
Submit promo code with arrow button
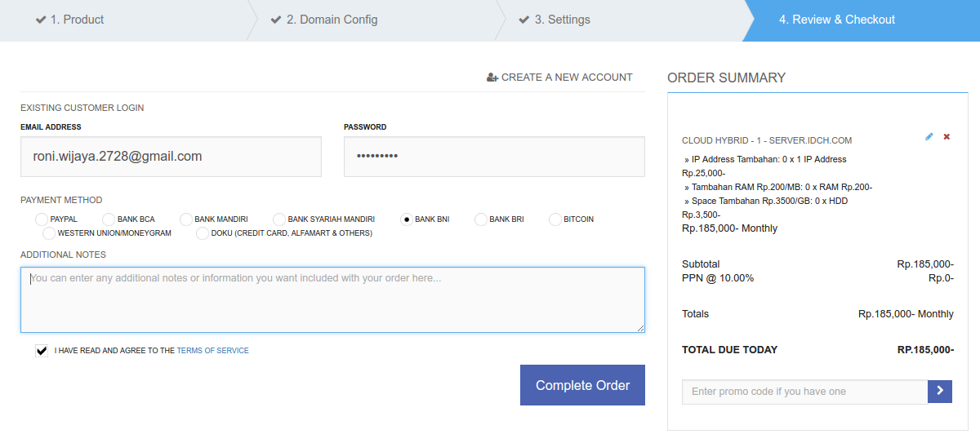click(940, 392)
